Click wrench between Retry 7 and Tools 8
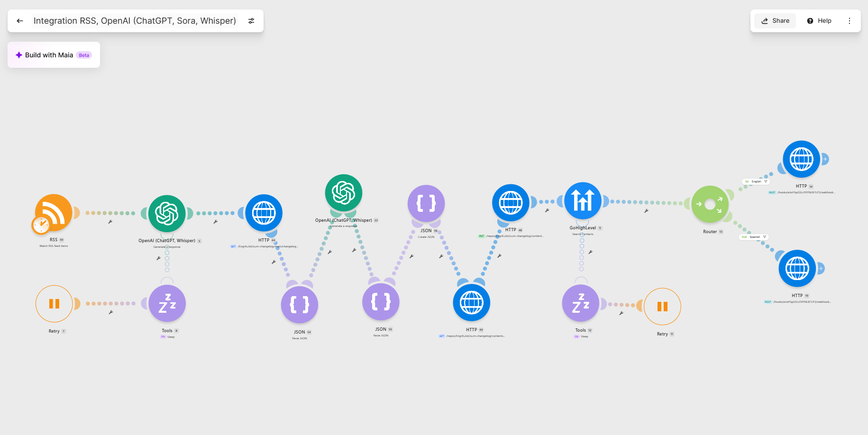868x435 pixels. click(110, 312)
